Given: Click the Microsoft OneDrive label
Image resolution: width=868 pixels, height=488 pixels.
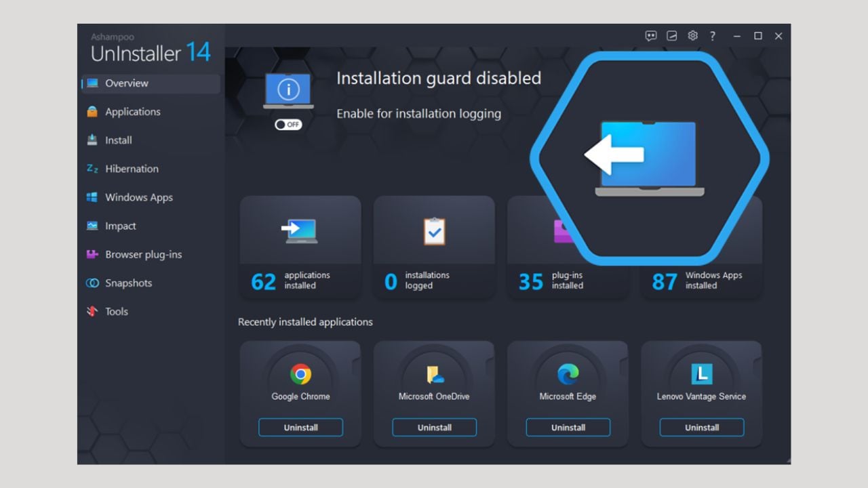Looking at the screenshot, I should coord(434,396).
